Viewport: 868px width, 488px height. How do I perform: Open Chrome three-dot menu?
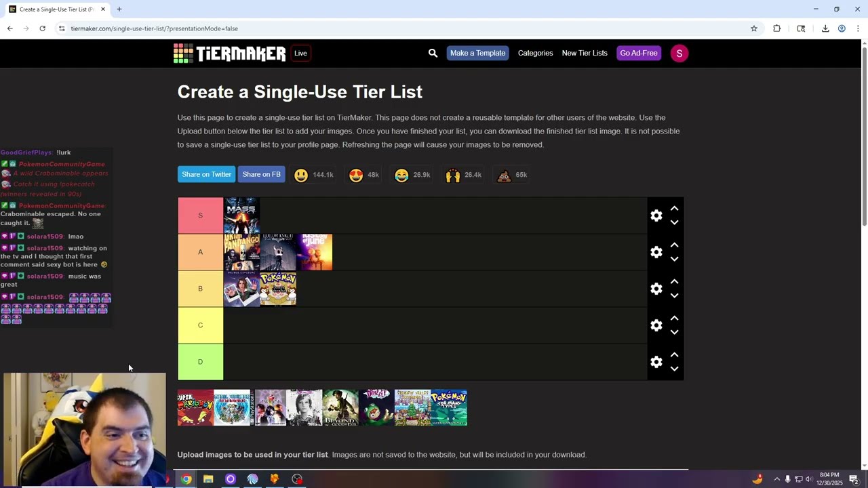858,28
